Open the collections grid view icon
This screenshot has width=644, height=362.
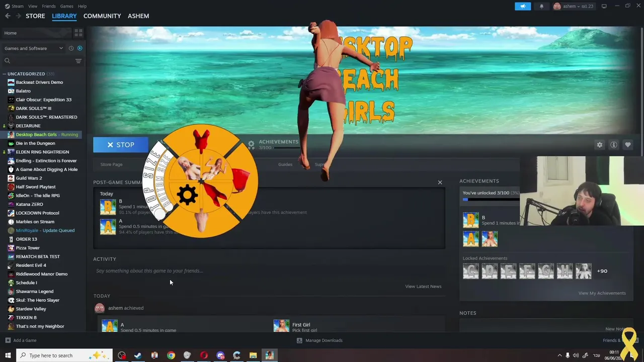78,33
